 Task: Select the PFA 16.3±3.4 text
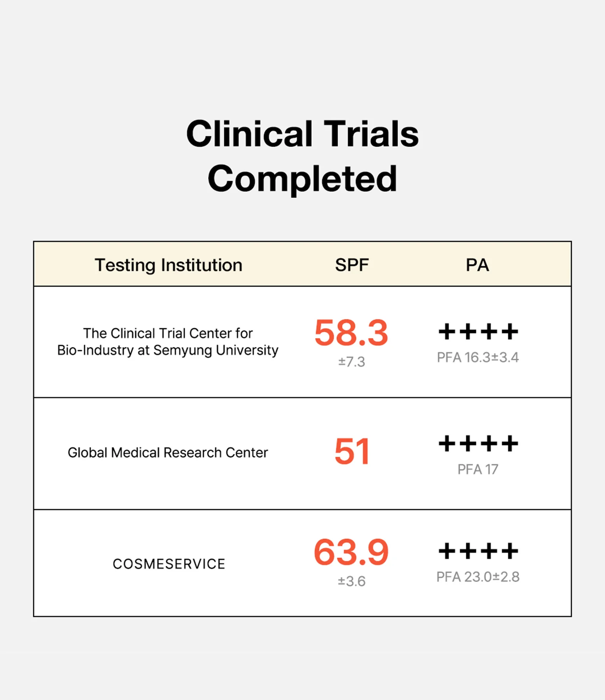point(478,357)
